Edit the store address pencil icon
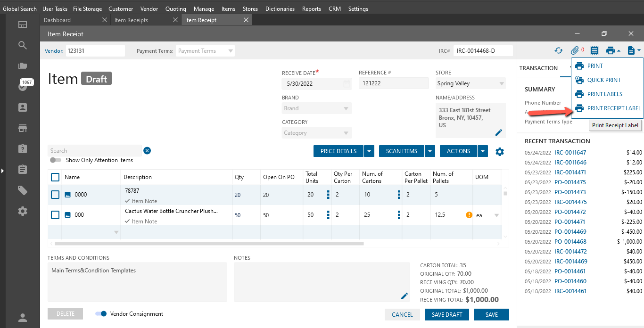Viewport: 644px width, 328px height. (499, 132)
